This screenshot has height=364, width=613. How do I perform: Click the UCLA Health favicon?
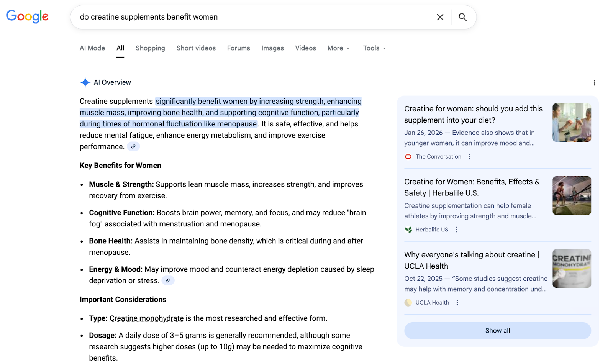408,302
